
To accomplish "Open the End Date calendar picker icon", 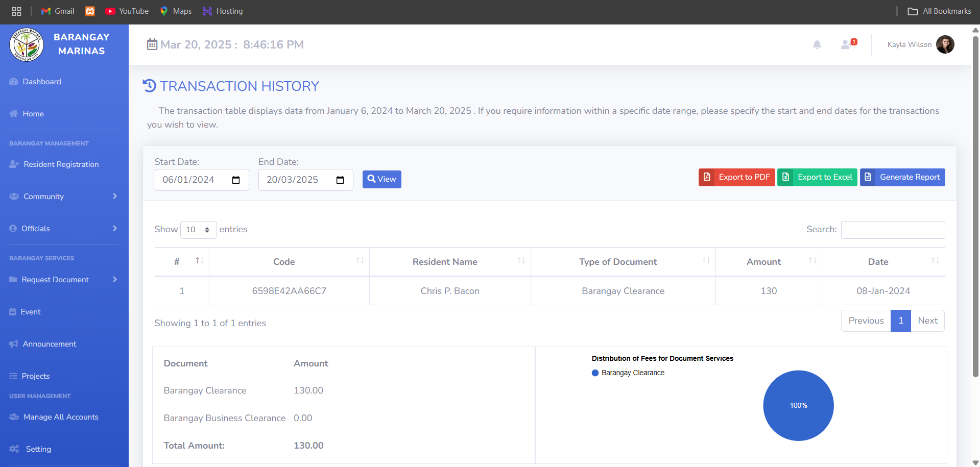I will (x=340, y=180).
